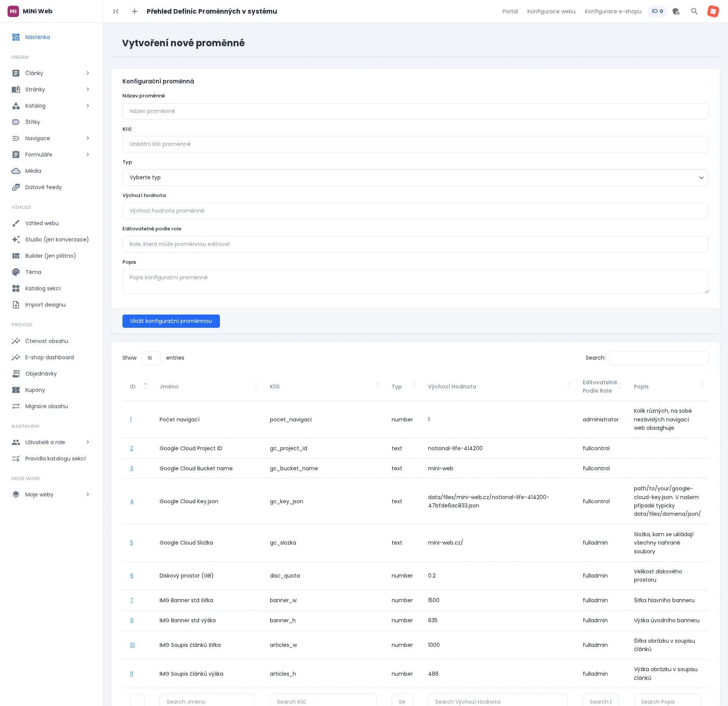Open variable ID 4 link
This screenshot has height=706, width=728.
[x=132, y=502]
